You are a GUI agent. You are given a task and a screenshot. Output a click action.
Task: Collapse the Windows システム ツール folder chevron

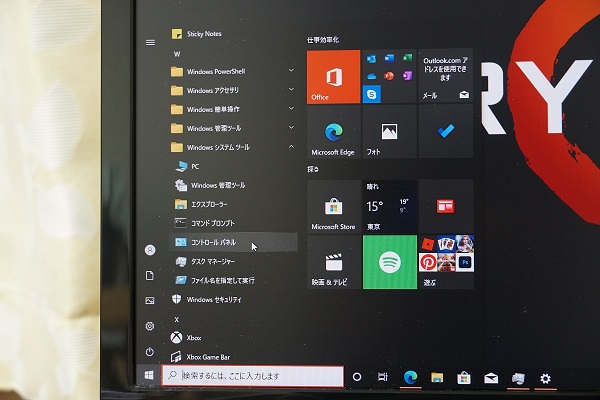click(x=291, y=147)
